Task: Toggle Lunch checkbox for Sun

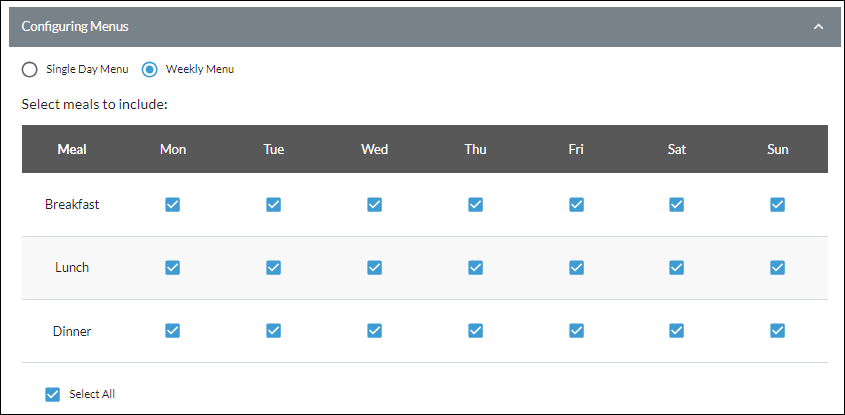Action: pyautogui.click(x=777, y=268)
